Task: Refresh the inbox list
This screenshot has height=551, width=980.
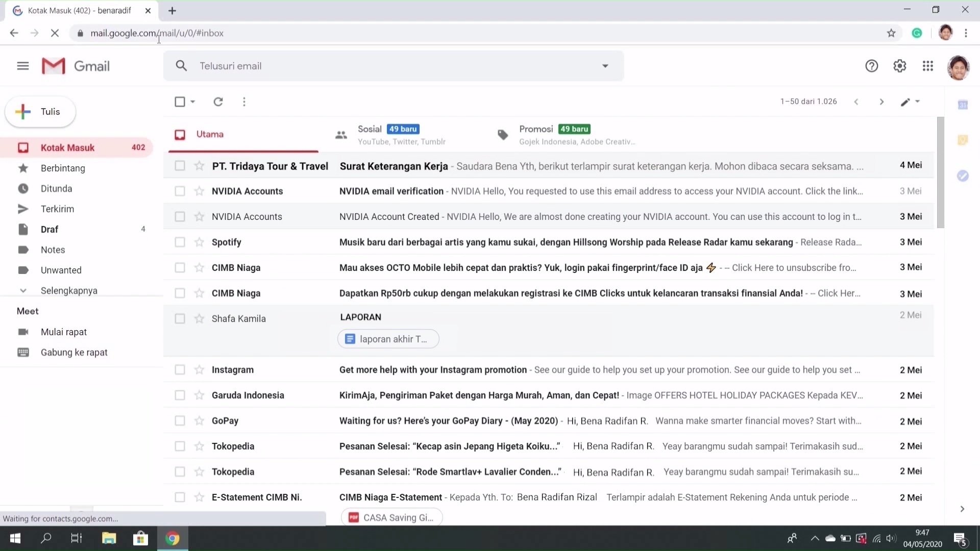Action: (218, 102)
